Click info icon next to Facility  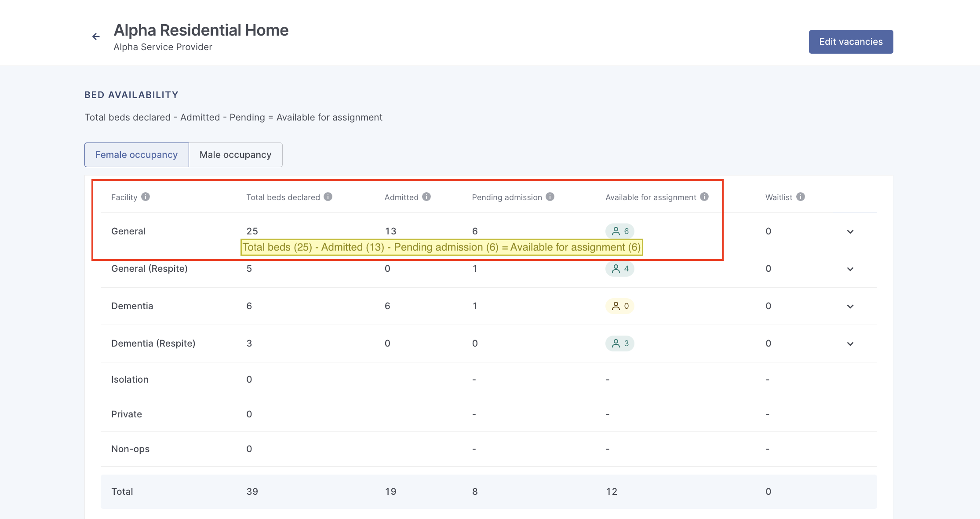[x=146, y=197]
